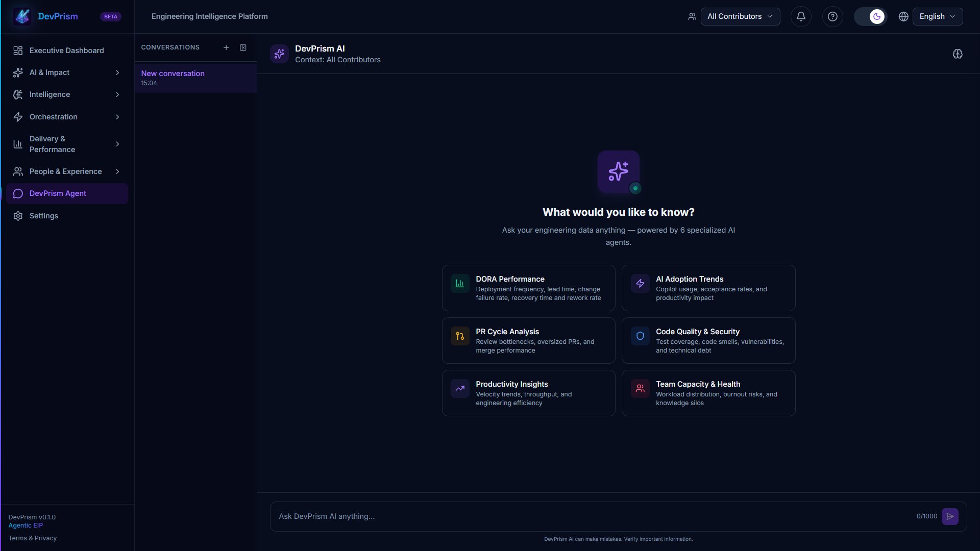Choose the AI Adoption Trends card
The width and height of the screenshot is (980, 551).
(x=708, y=288)
